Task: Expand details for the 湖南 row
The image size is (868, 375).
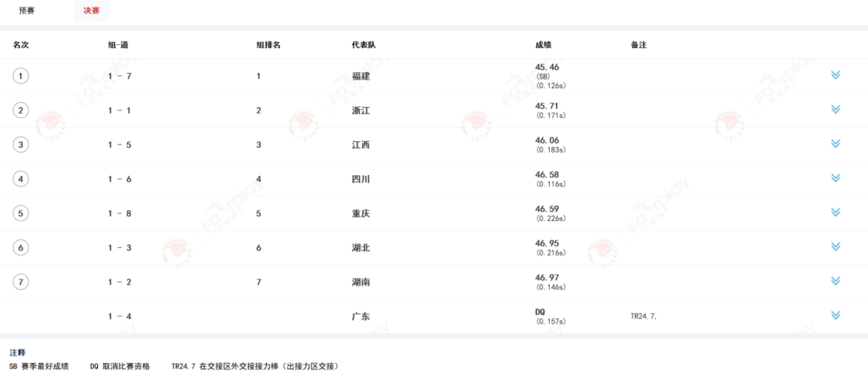Action: [835, 280]
